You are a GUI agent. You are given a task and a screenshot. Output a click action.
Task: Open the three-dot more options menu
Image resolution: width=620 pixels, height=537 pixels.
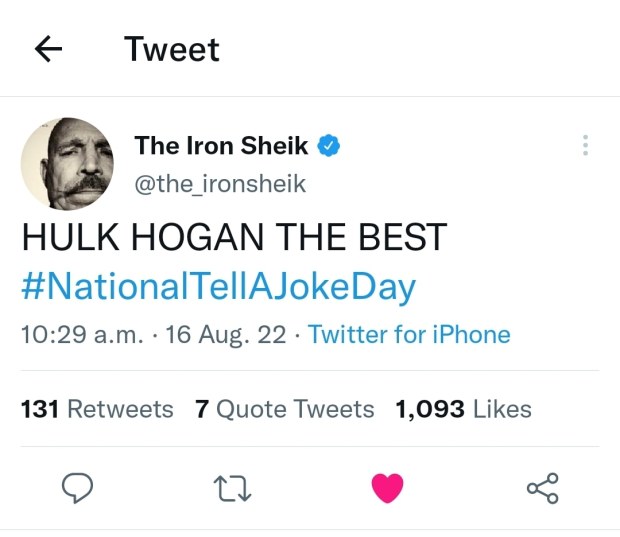pos(585,146)
